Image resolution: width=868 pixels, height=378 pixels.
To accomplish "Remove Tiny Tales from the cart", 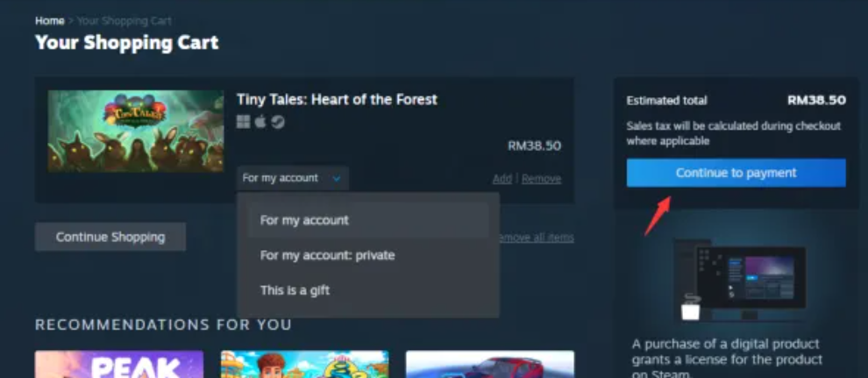I will tap(541, 179).
